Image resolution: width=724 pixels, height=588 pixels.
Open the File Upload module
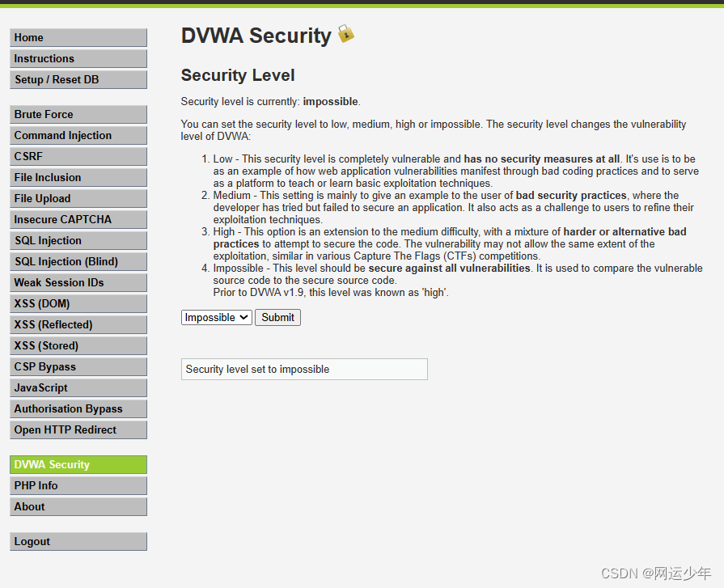click(78, 198)
